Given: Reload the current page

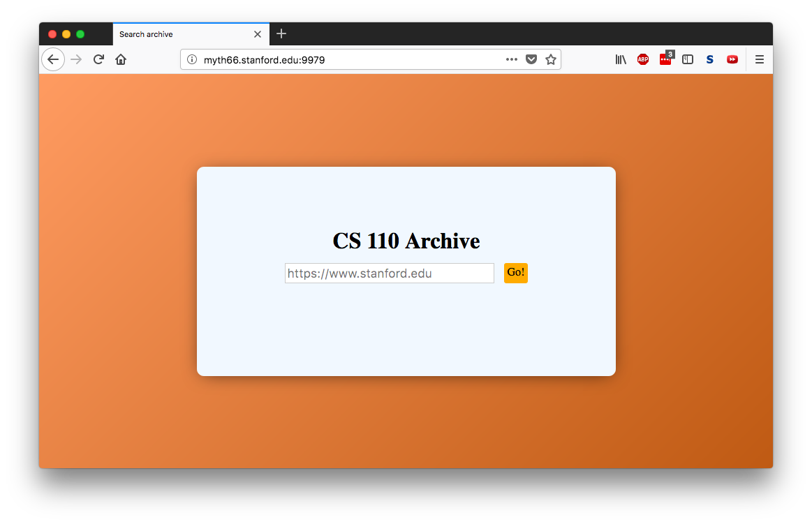Looking at the screenshot, I should point(98,59).
